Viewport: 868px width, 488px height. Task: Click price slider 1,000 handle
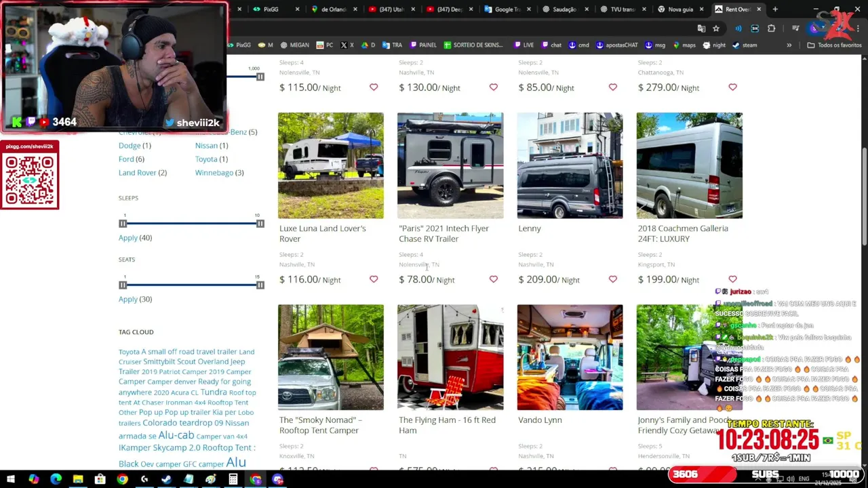point(260,77)
